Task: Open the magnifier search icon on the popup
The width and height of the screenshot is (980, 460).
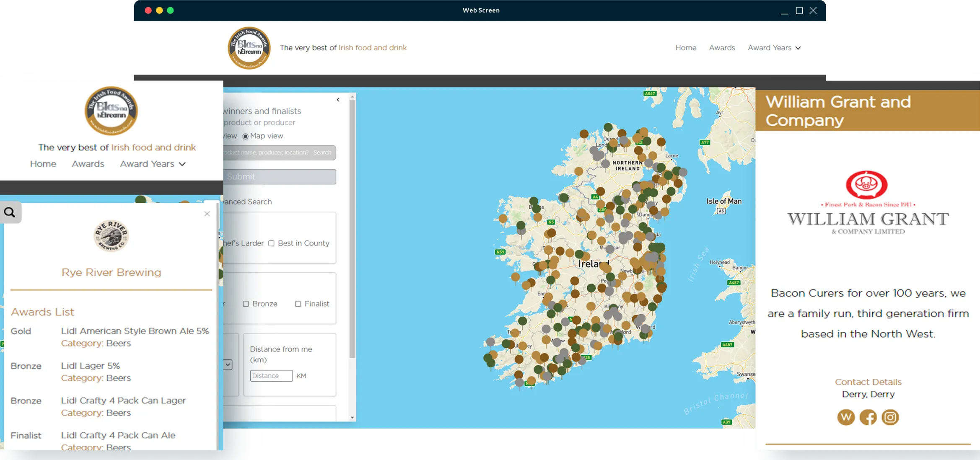Action: [10, 212]
